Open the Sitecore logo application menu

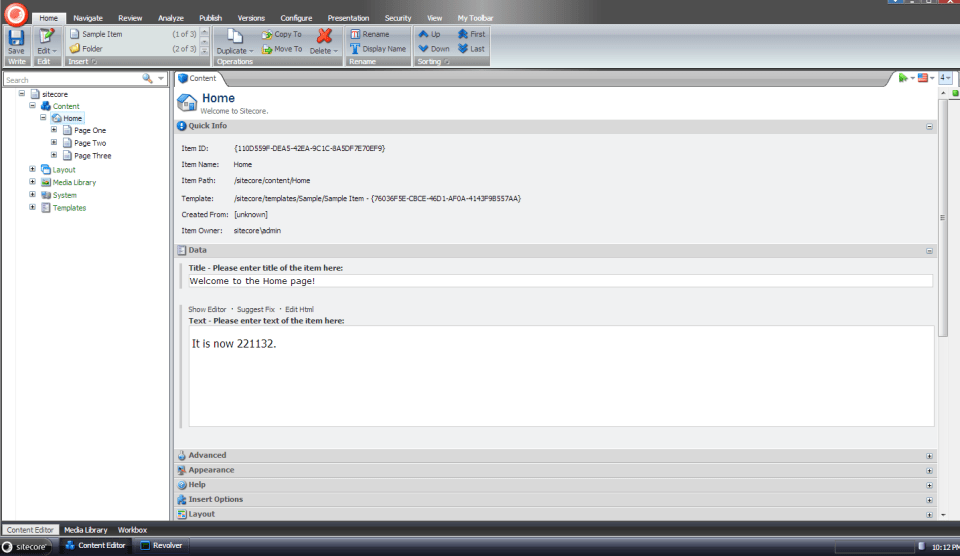(15, 14)
